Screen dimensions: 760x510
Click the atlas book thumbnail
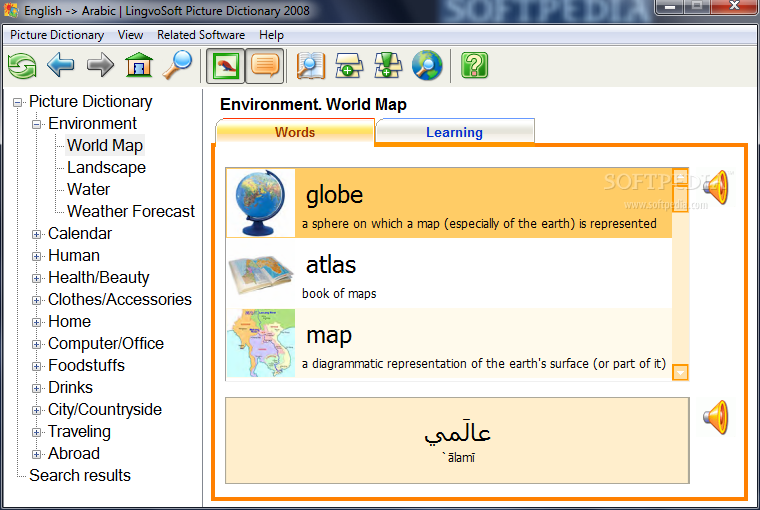click(x=261, y=274)
